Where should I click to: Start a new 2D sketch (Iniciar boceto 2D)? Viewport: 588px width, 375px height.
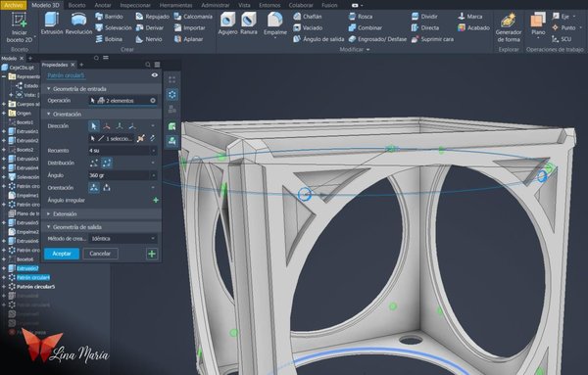[20, 27]
